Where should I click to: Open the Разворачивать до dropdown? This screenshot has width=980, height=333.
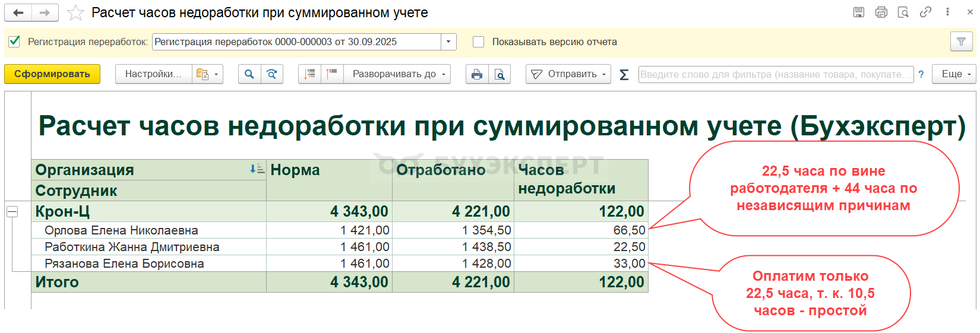(x=397, y=74)
